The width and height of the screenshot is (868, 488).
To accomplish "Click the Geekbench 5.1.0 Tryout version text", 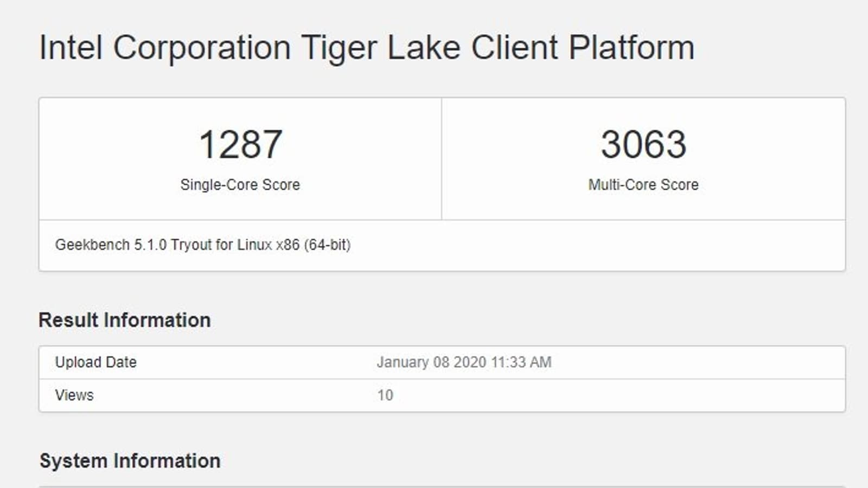I will pyautogui.click(x=202, y=245).
